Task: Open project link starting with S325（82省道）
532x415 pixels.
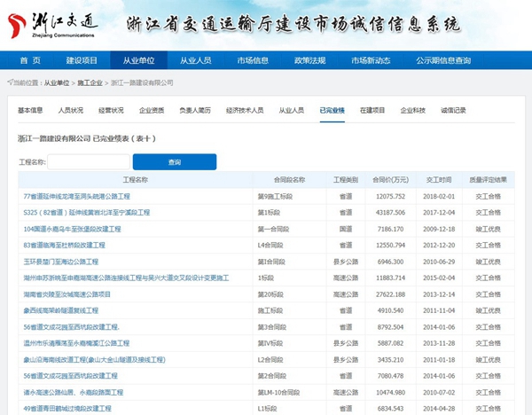Action: [86, 212]
